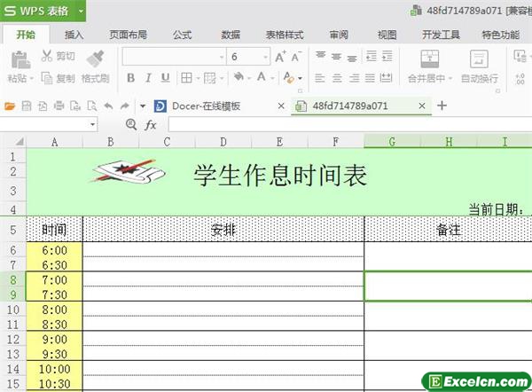The height and width of the screenshot is (392, 532).
Task: Select row 10 header
Action: coord(13,310)
